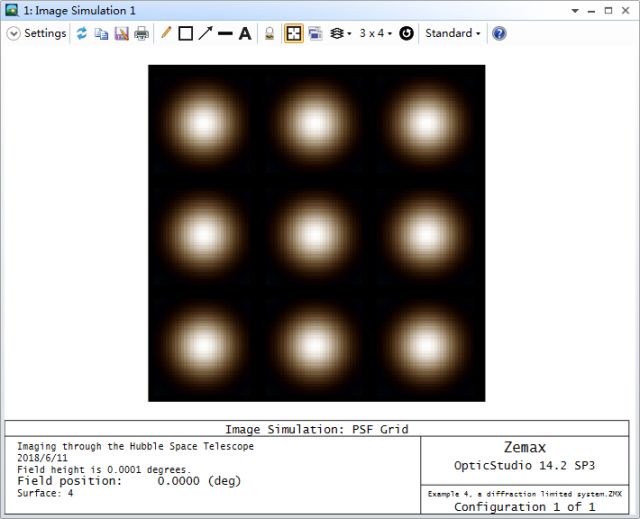Open the blue help icon
Image resolution: width=640 pixels, height=519 pixels.
click(499, 33)
